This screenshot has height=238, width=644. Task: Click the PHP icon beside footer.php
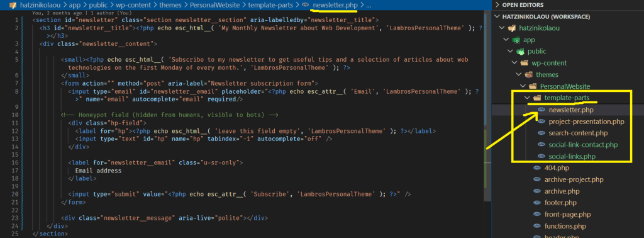click(x=537, y=203)
